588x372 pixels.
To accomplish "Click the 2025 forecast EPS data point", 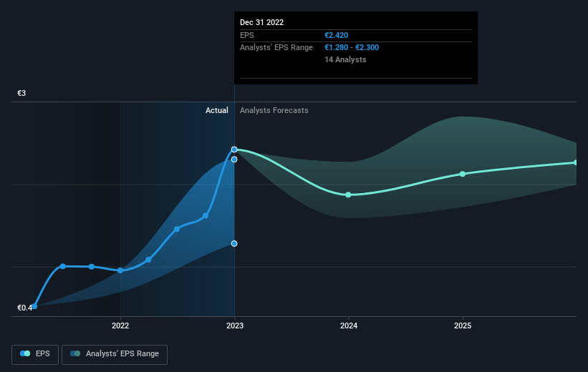I will [463, 174].
